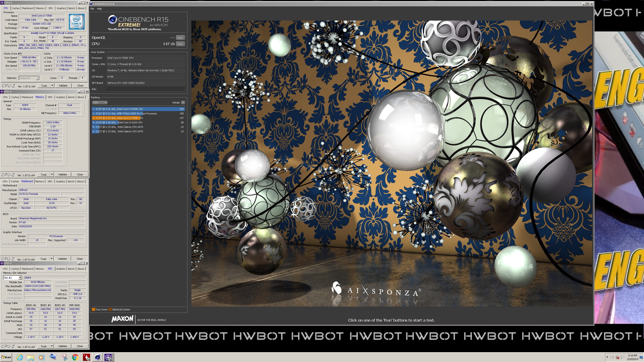Switch to Cinebench via its taskbar icon
The height and width of the screenshot is (362, 644).
click(97, 357)
